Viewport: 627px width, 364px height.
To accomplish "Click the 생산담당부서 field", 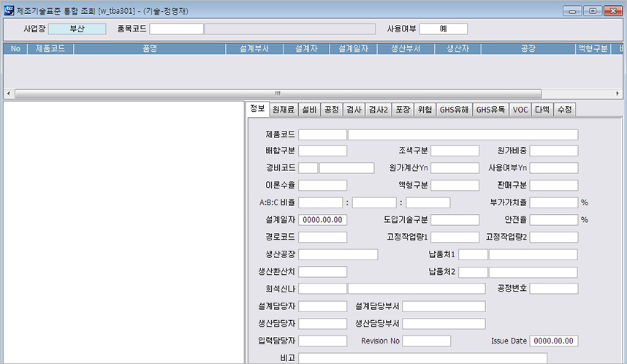I will [444, 324].
